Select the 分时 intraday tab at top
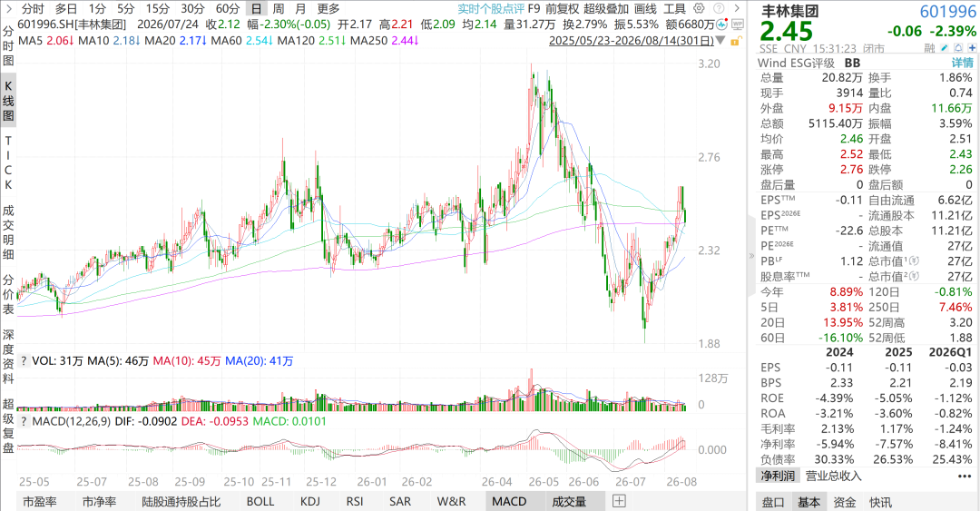 (x=34, y=9)
